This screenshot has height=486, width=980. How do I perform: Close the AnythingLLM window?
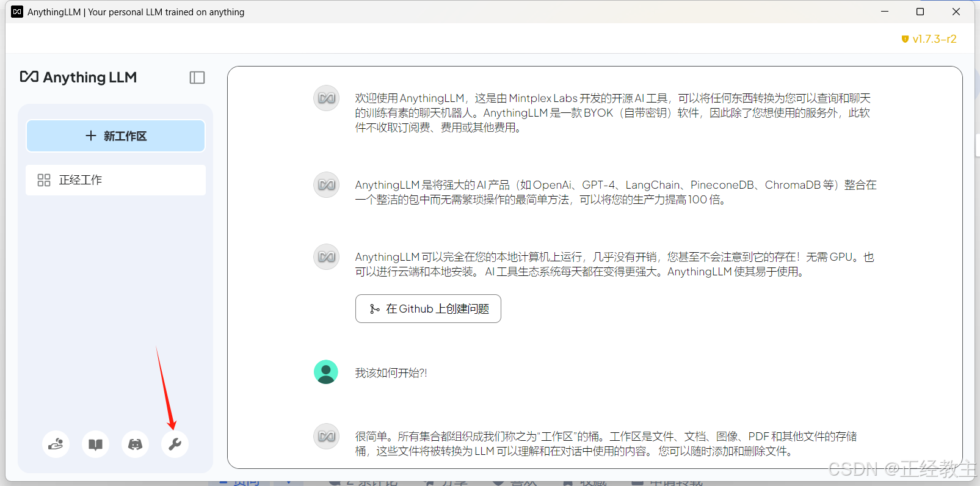[956, 12]
